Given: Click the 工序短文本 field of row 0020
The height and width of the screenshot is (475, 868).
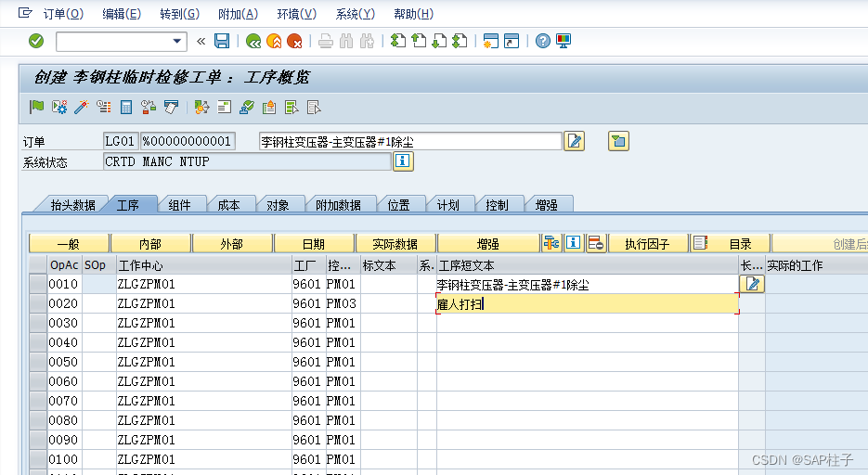Looking at the screenshot, I should [588, 303].
